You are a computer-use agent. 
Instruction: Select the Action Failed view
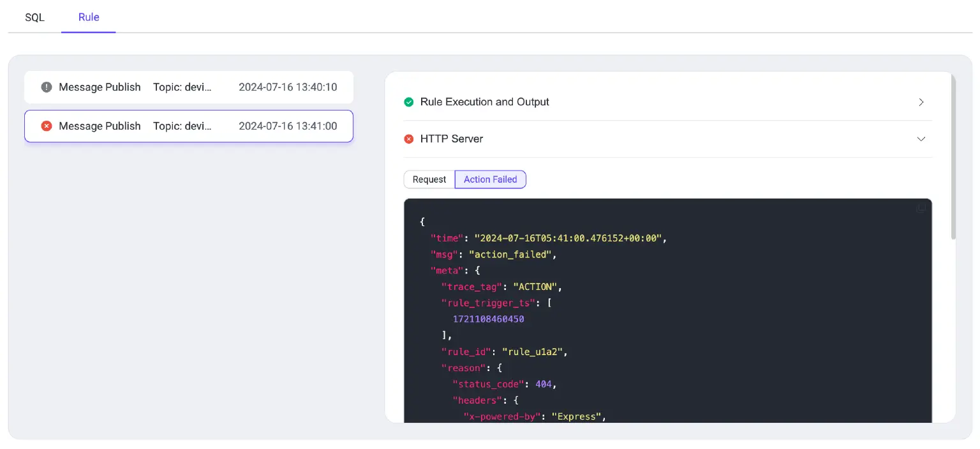coord(490,179)
